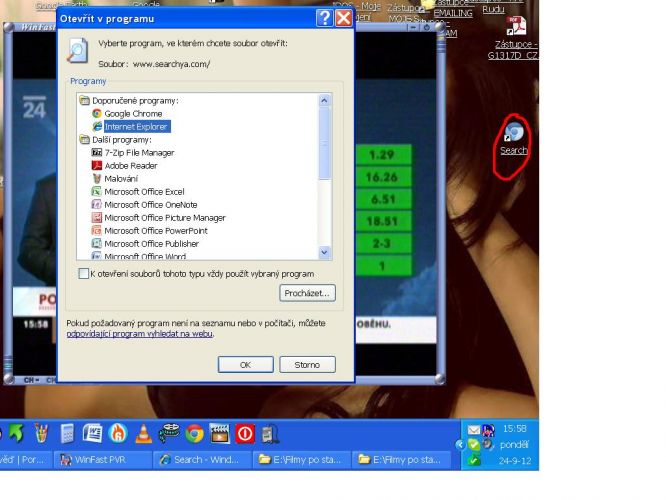Click the taskbar clock showing 15:58
The image size is (666, 500).
point(514,429)
